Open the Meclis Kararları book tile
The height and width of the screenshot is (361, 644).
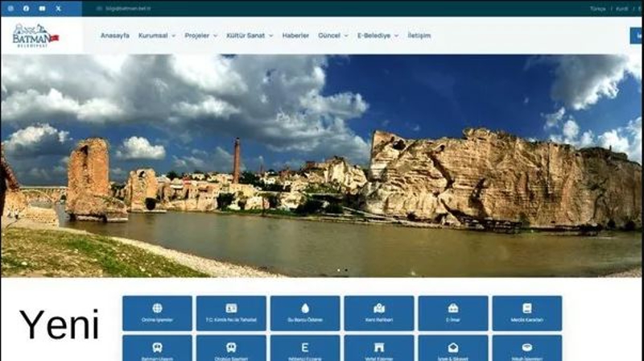point(527,313)
